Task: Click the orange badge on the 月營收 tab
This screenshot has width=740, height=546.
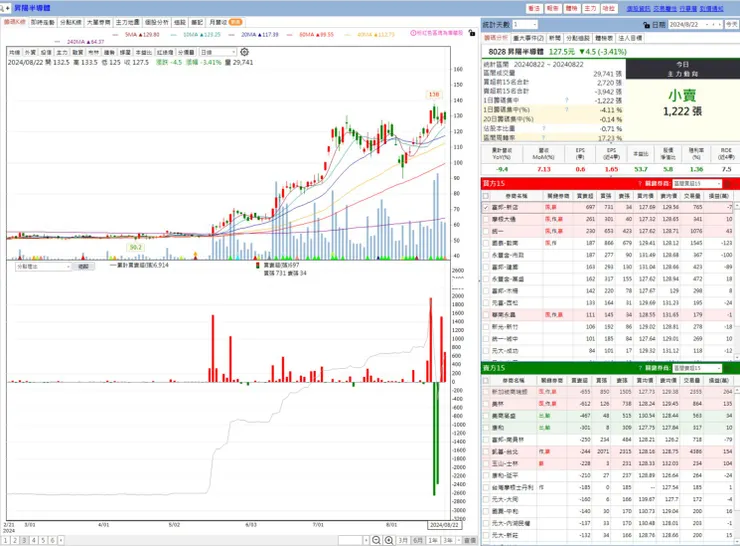Action: click(x=235, y=22)
